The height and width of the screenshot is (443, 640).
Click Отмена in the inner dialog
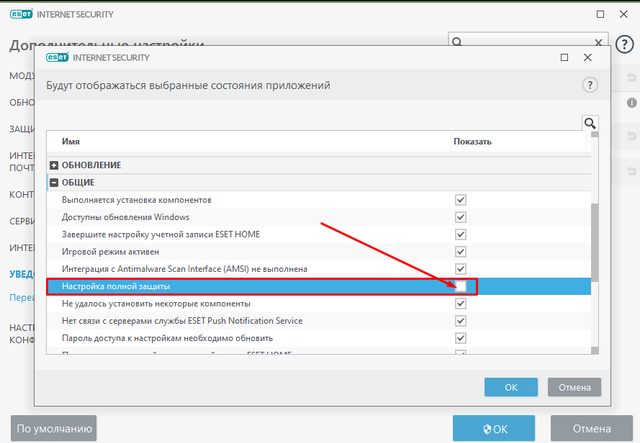pos(574,387)
